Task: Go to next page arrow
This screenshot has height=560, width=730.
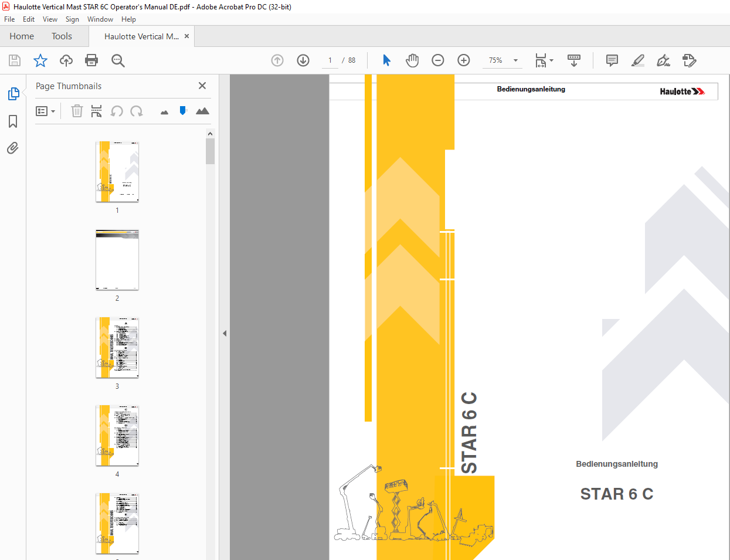Action: pyautogui.click(x=303, y=60)
